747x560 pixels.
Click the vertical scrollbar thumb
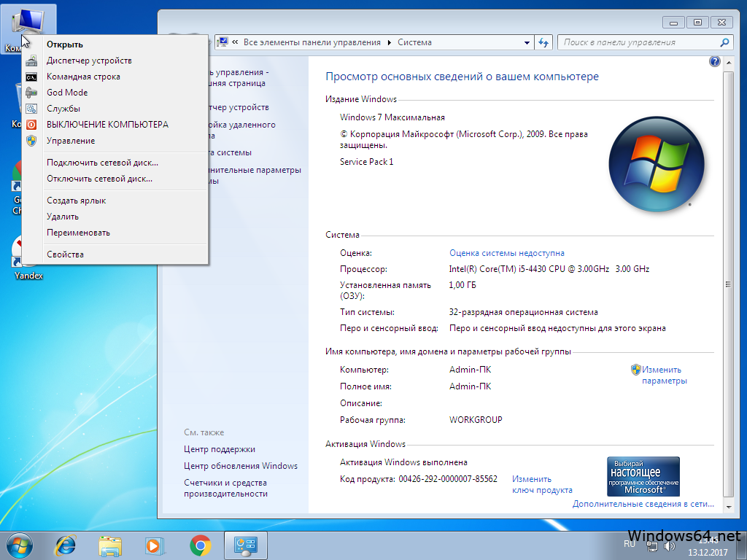click(x=728, y=284)
